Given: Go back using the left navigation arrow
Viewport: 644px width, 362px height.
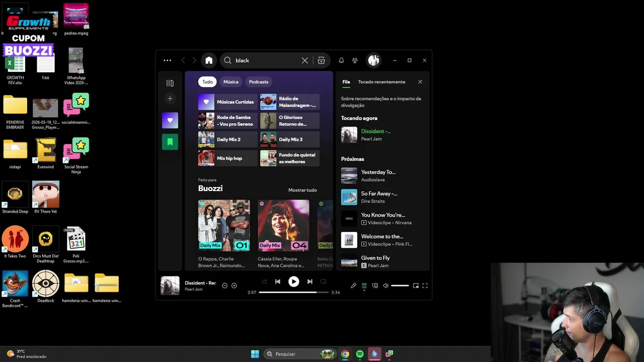Looking at the screenshot, I should (x=183, y=60).
